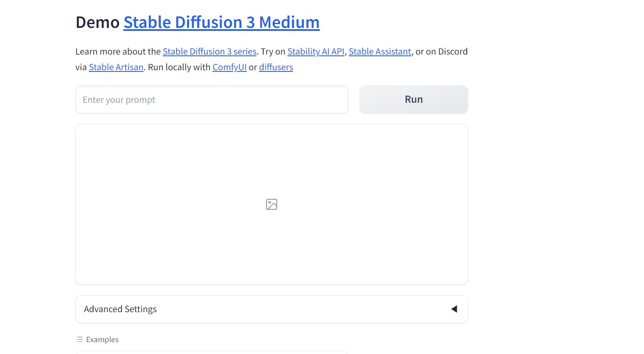This screenshot has height=354, width=644.
Task: Click the Run locally with text
Action: tap(179, 67)
